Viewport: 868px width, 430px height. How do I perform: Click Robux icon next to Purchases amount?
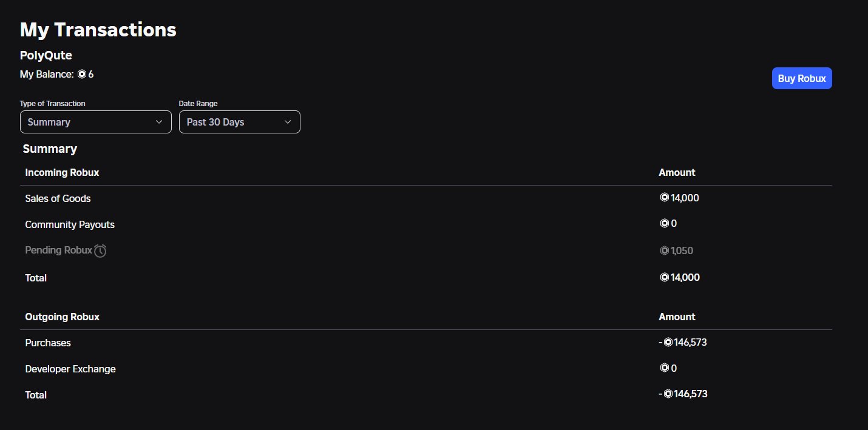point(668,343)
